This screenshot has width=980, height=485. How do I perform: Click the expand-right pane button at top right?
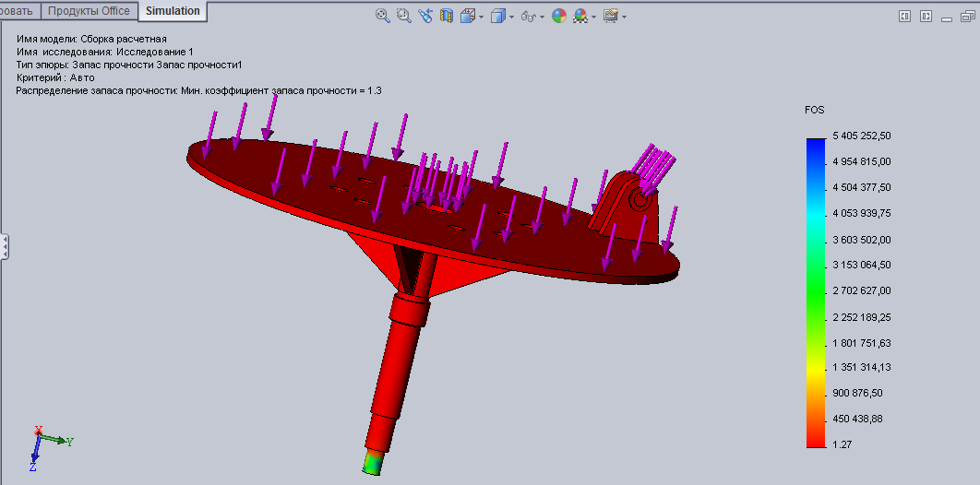tap(926, 17)
